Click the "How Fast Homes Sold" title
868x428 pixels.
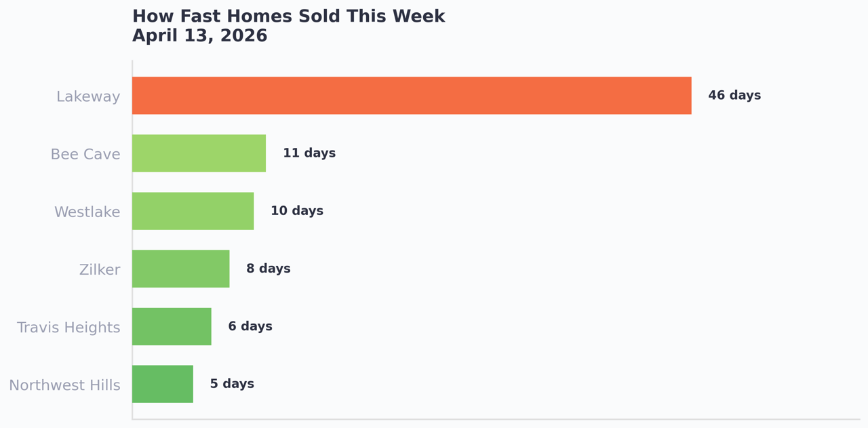pyautogui.click(x=288, y=16)
